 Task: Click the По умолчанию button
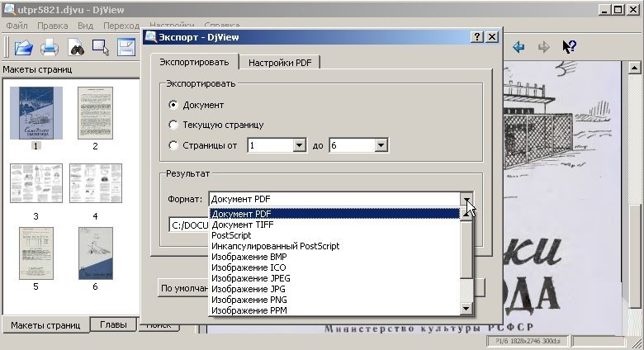184,288
